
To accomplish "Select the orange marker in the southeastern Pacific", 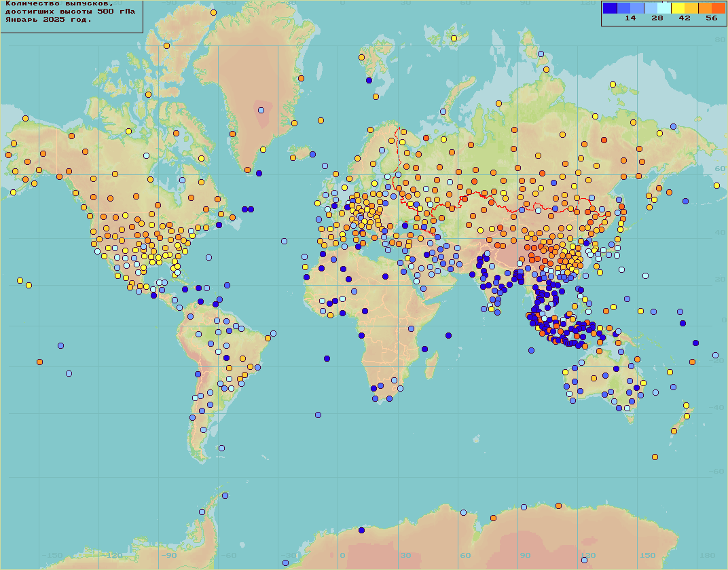I will pos(40,362).
